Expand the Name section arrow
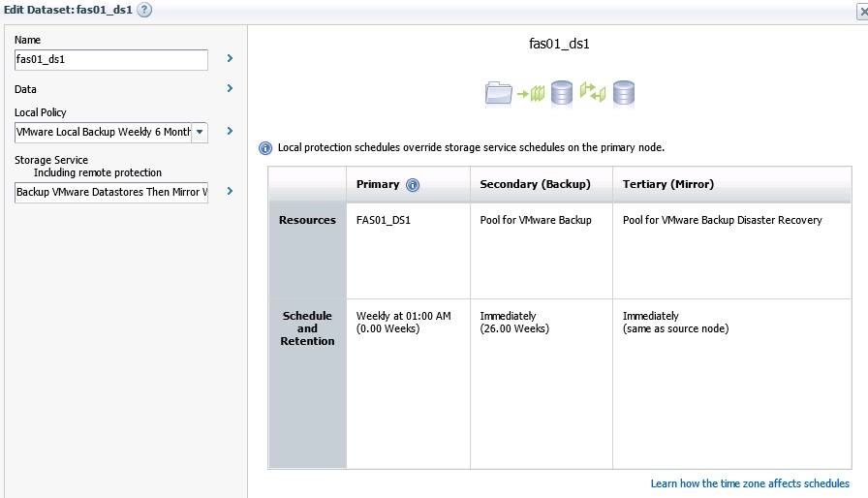 tap(230, 58)
